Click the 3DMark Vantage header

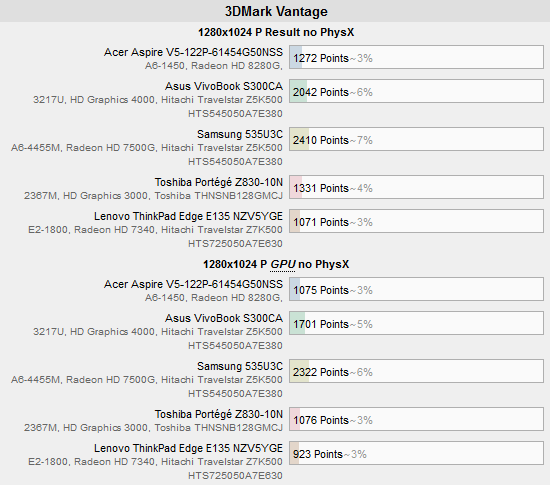(276, 11)
